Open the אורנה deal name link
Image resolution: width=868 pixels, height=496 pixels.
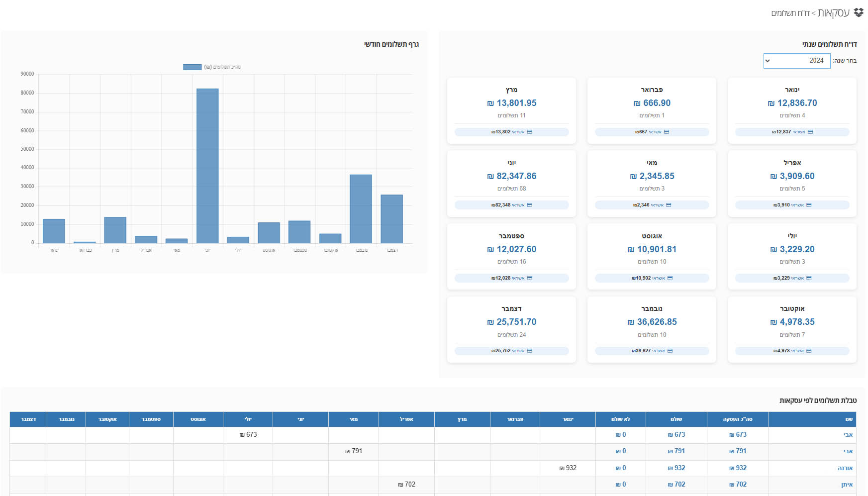click(x=845, y=468)
